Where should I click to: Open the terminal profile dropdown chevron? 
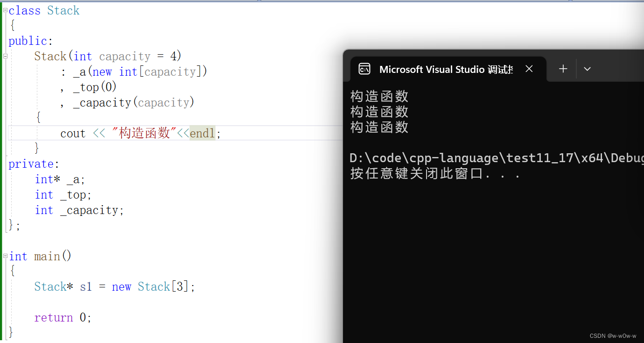coord(587,69)
